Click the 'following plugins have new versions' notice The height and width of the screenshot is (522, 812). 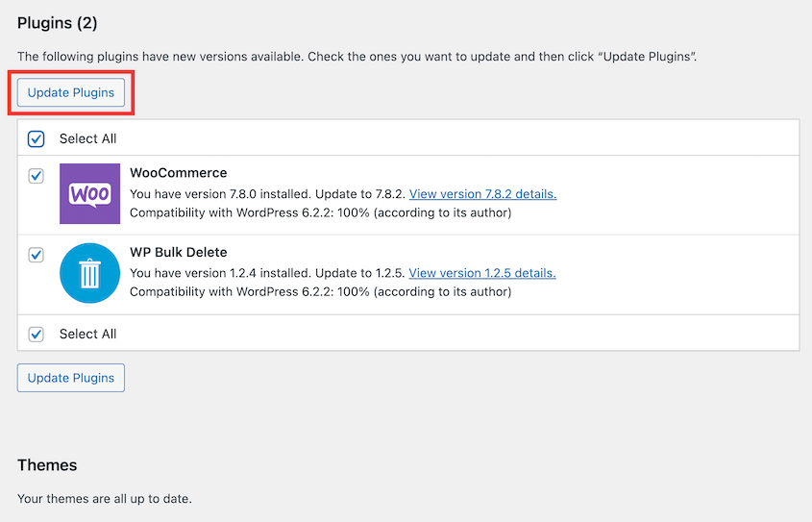pos(357,57)
